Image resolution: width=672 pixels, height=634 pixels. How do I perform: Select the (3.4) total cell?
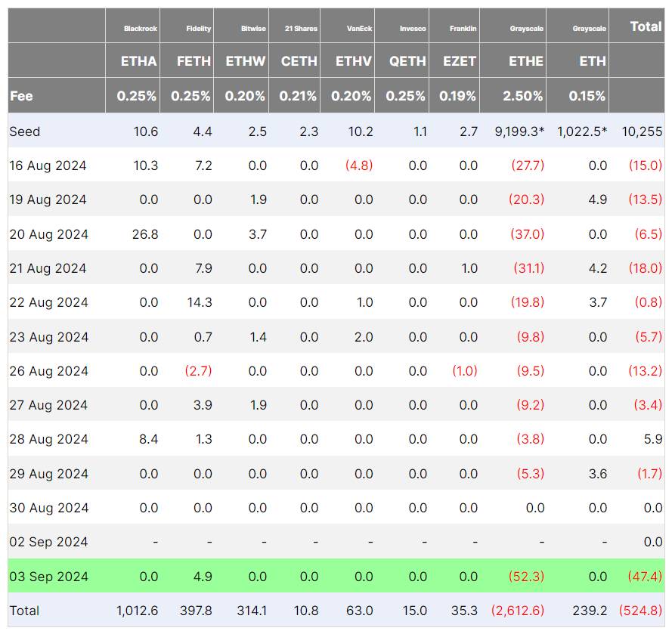[648, 405]
